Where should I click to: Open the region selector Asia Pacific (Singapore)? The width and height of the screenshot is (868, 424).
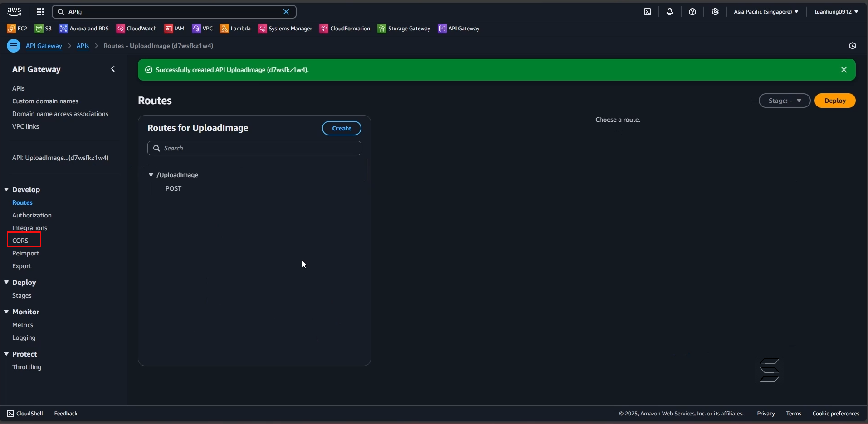(x=766, y=12)
